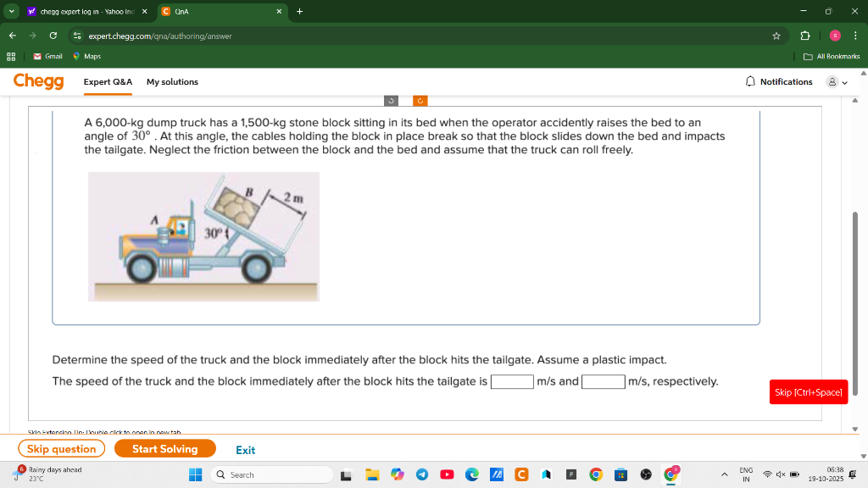Open the Windows Start menu

pyautogui.click(x=196, y=474)
